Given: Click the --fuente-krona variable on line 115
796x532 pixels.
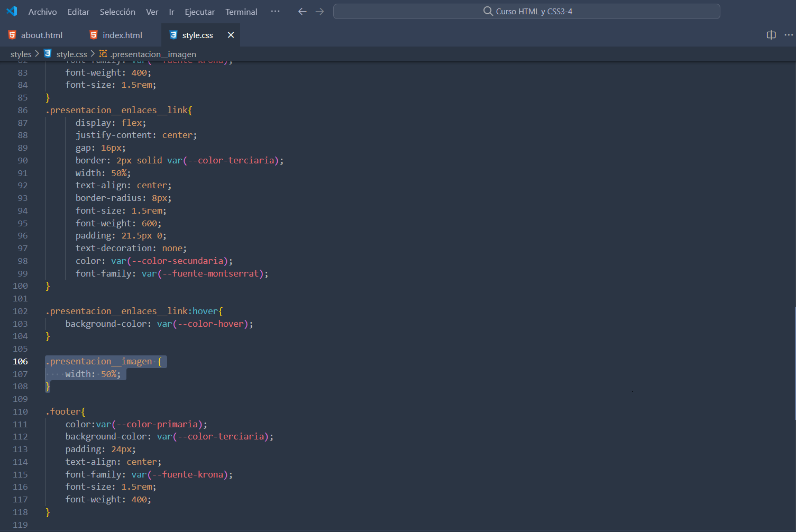Looking at the screenshot, I should coord(188,474).
